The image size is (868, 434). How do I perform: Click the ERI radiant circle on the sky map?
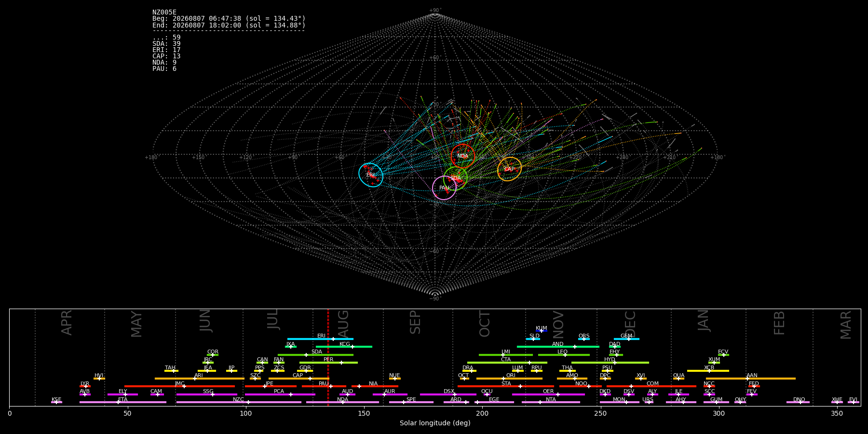click(371, 175)
